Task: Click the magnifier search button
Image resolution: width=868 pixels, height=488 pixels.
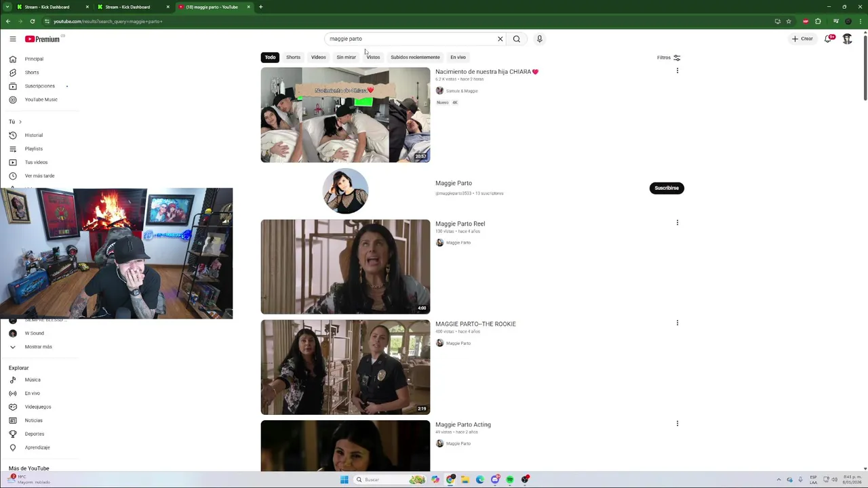Action: (517, 39)
